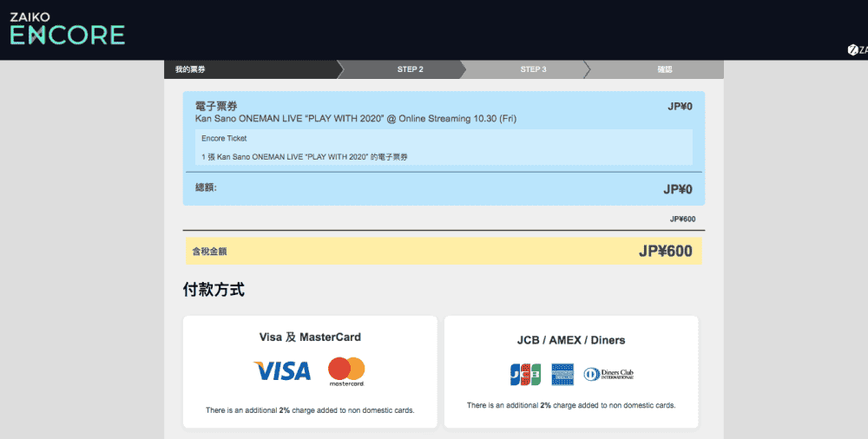Click the 2% charge note under Visa
This screenshot has height=439, width=868.
(310, 410)
